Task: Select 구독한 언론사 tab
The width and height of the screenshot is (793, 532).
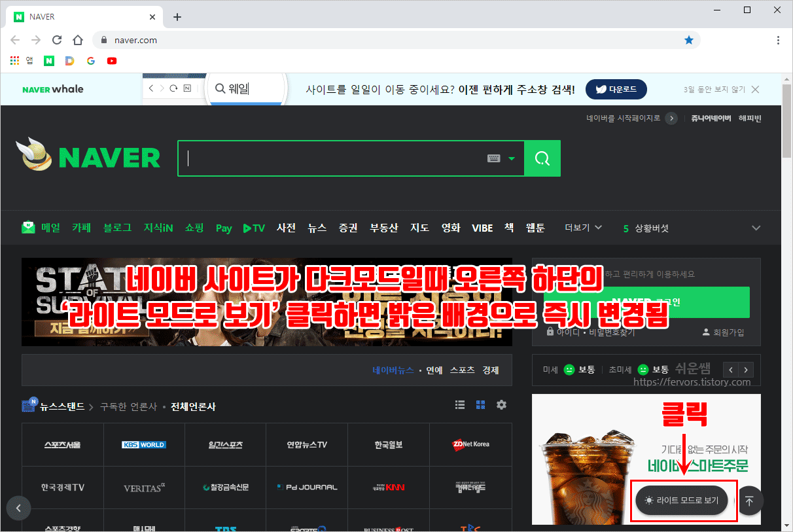Action: (128, 406)
